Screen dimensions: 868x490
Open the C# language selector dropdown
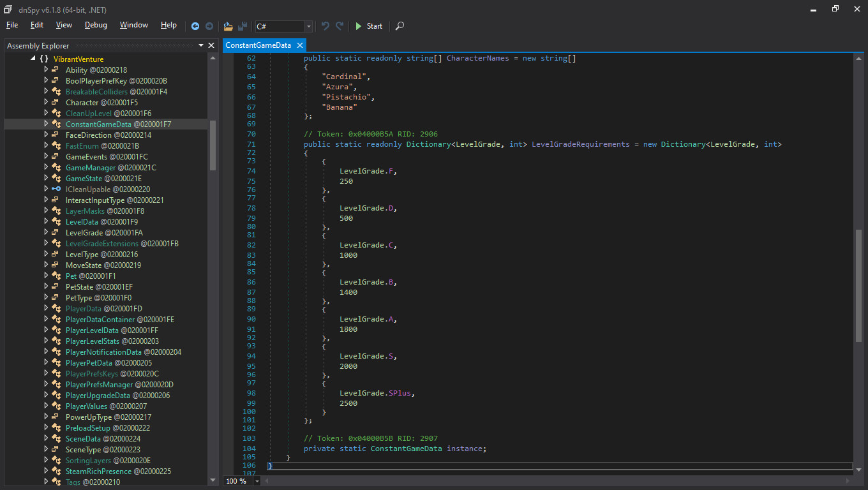tap(308, 26)
